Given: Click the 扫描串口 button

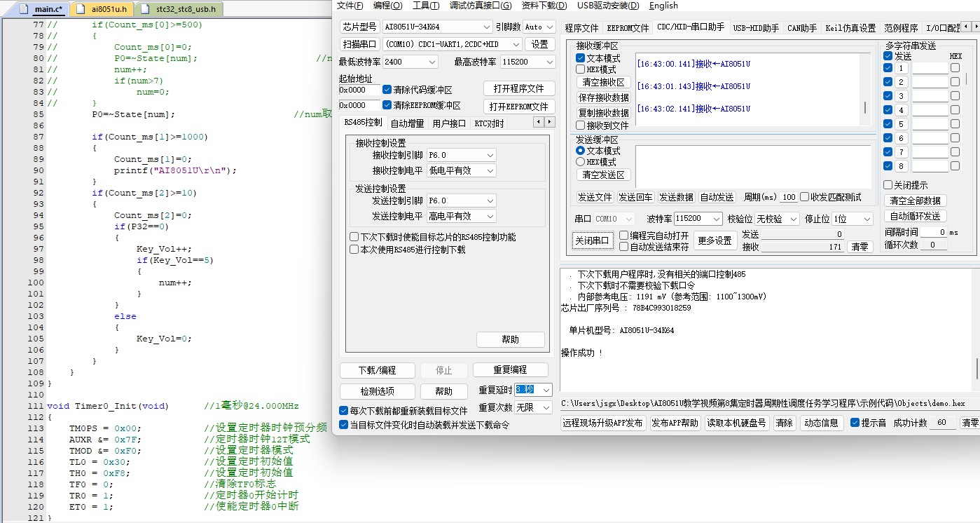Looking at the screenshot, I should point(359,44).
